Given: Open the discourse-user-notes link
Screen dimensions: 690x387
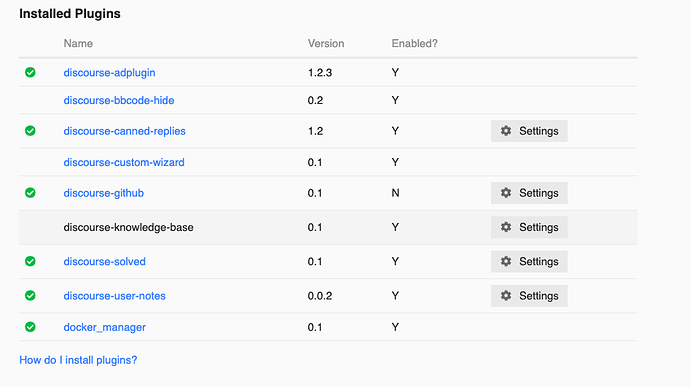Looking at the screenshot, I should tap(114, 296).
